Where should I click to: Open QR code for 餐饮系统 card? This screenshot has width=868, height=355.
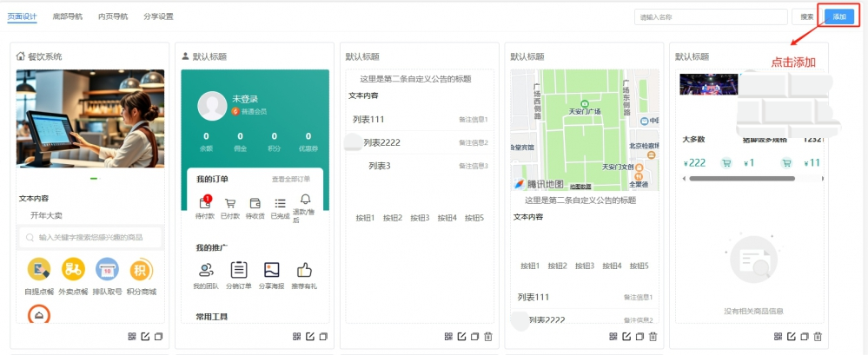(x=132, y=337)
